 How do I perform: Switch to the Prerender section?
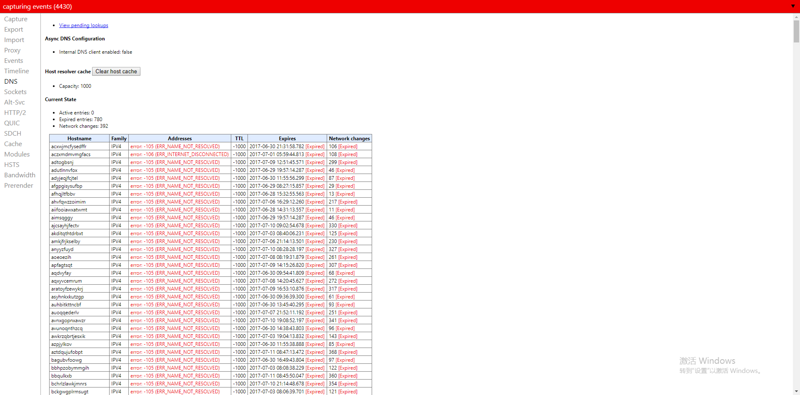point(18,185)
